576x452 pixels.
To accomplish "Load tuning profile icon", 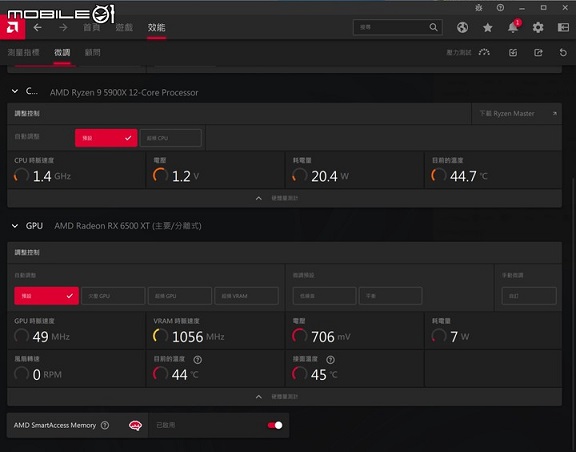I will (513, 53).
